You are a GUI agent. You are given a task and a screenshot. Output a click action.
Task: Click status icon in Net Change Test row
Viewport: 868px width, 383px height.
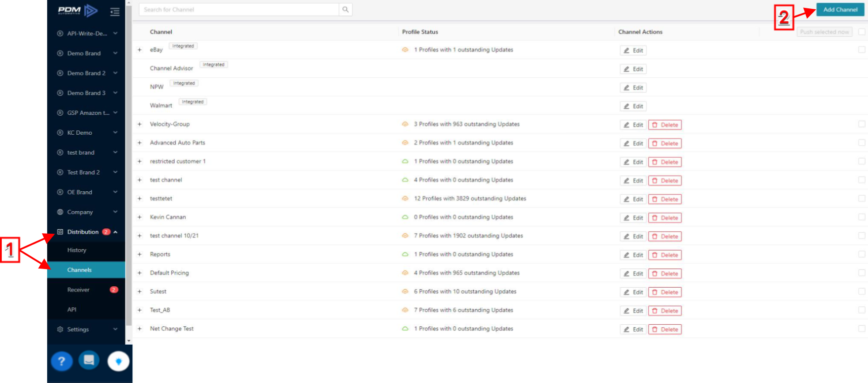[405, 329]
